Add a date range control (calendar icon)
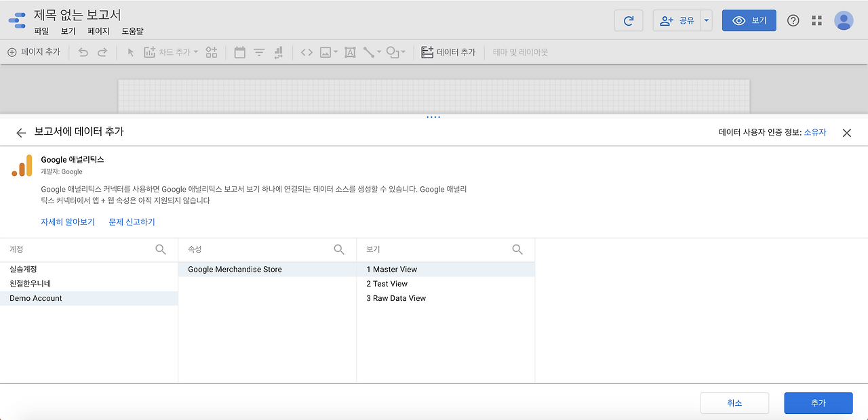 239,52
